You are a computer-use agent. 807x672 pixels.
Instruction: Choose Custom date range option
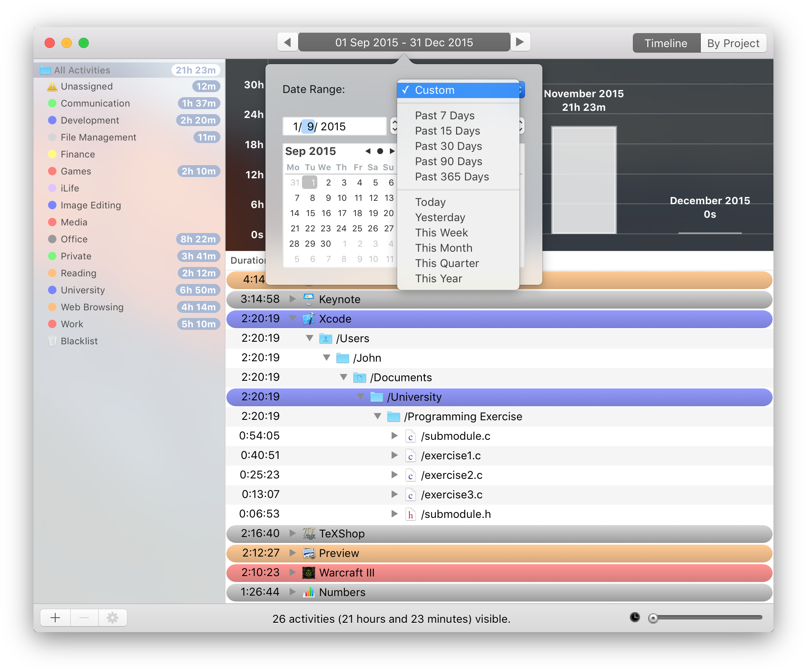[458, 90]
